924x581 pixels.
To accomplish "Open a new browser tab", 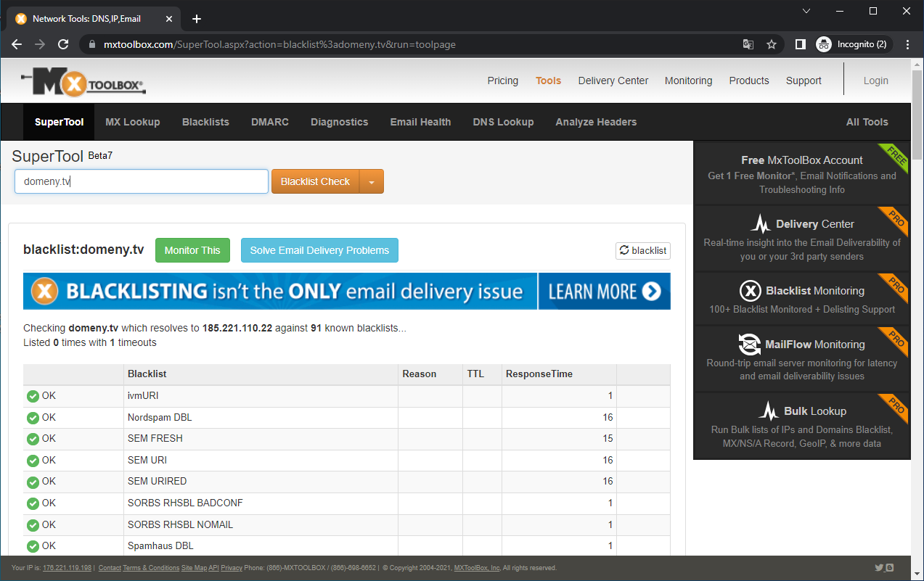I will (197, 19).
